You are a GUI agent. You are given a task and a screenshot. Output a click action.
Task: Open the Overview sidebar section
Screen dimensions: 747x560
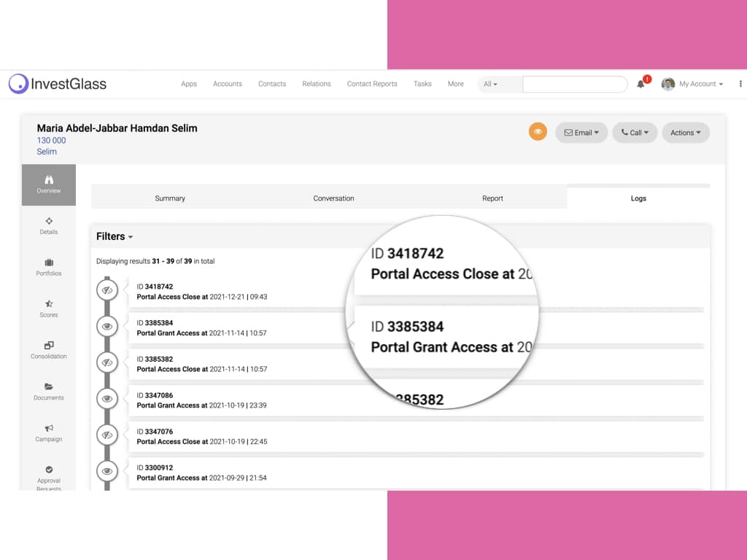click(x=49, y=184)
